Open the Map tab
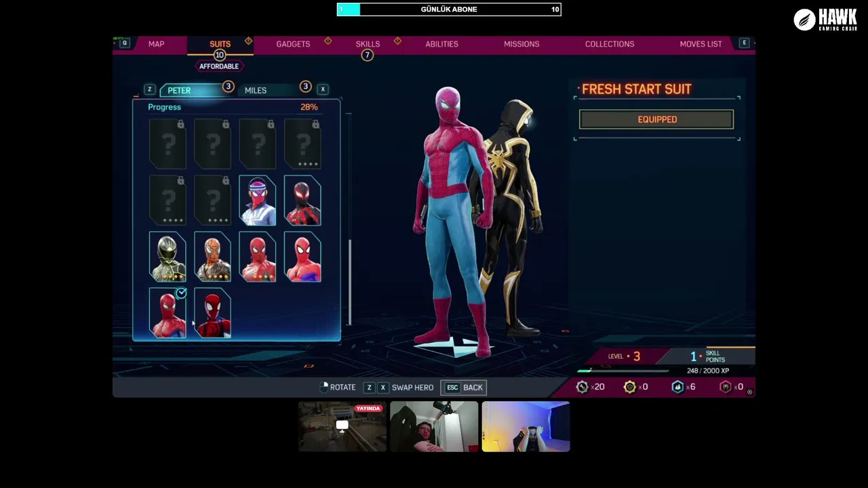The image size is (868, 488). (156, 44)
